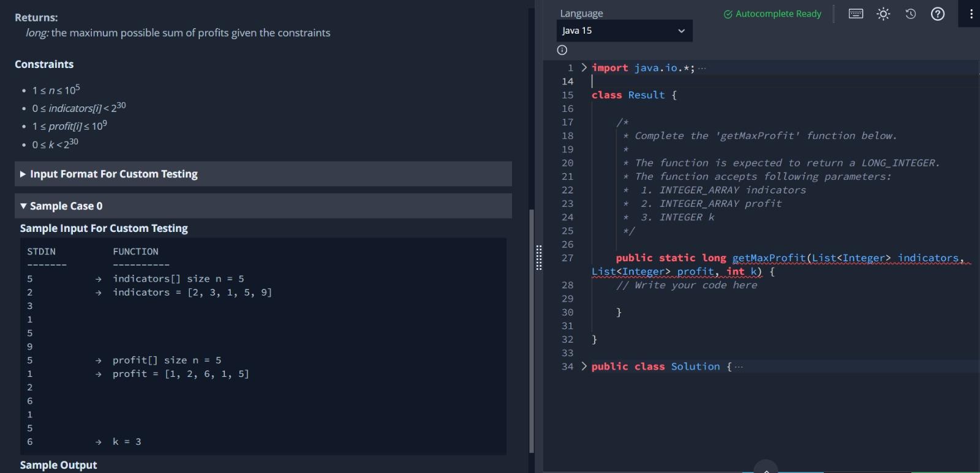
Task: Click line number 15 in the gutter
Action: pos(567,95)
